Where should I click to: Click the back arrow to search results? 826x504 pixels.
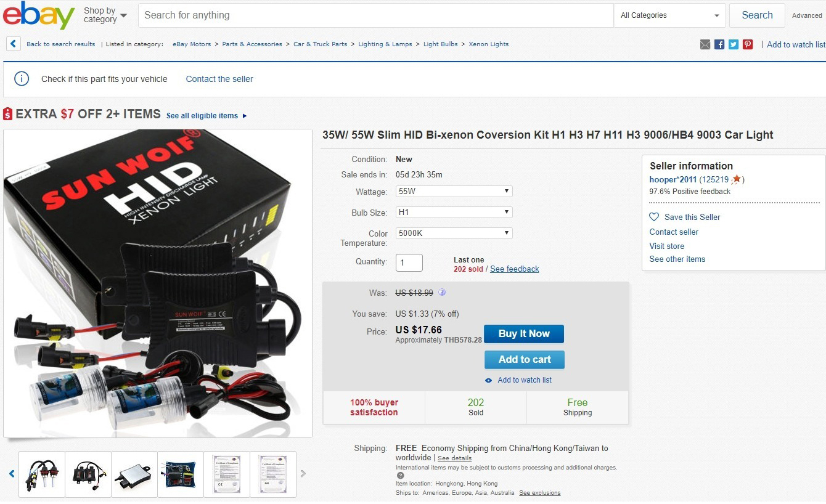(x=14, y=44)
